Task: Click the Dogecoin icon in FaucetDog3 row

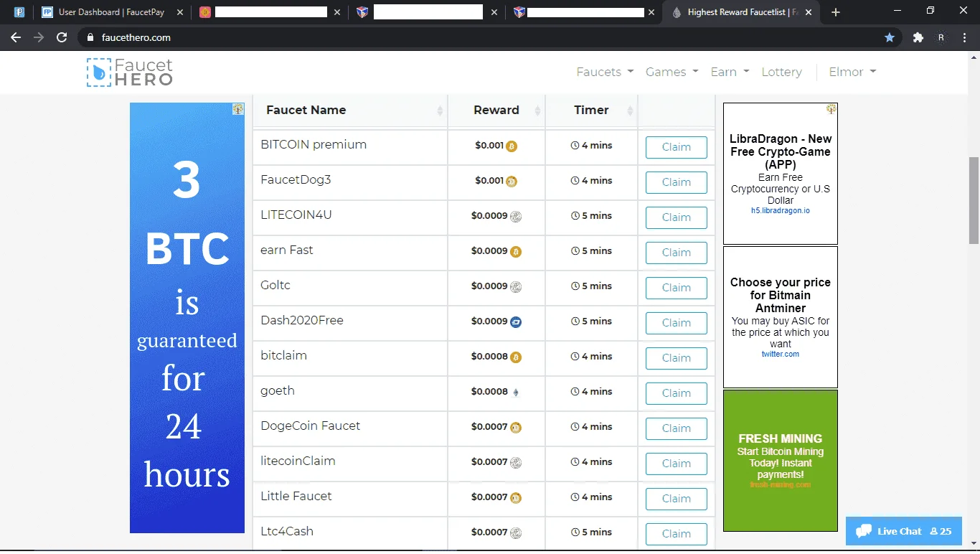Action: click(x=512, y=182)
